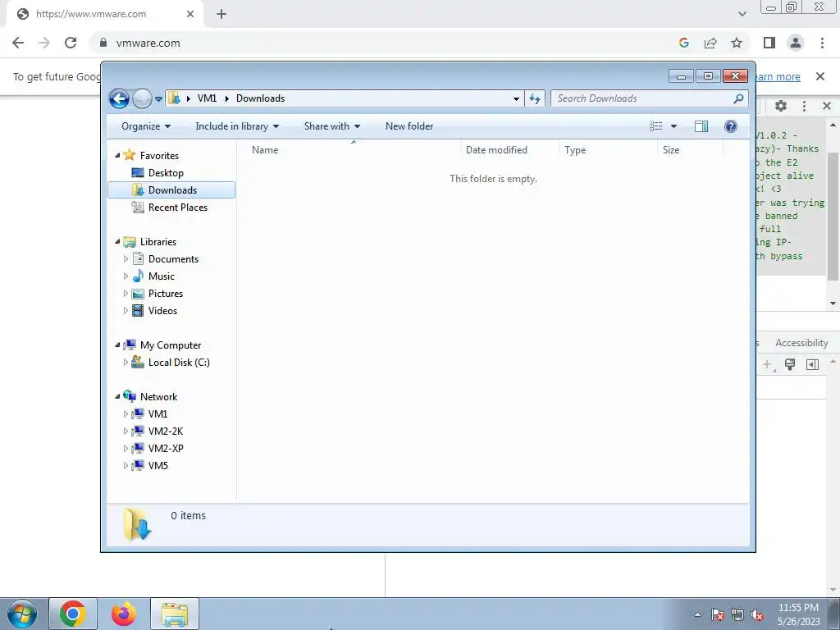Open Recent Places in the navigation pane
This screenshot has width=840, height=630.
coord(177,208)
